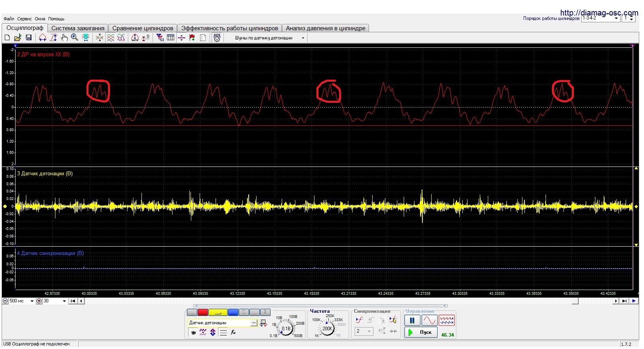The image size is (644, 349).
Task: Select the falling edge sync trigger
Action: click(x=381, y=320)
